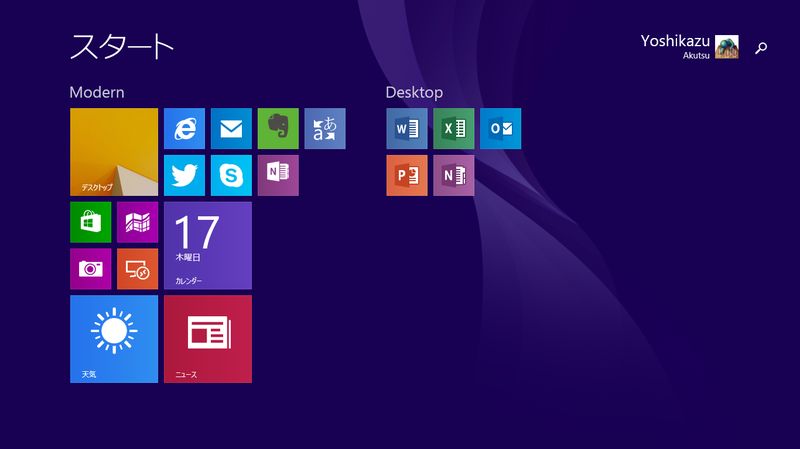Launch OneNote from Desktop group
800x449 pixels.
point(454,175)
